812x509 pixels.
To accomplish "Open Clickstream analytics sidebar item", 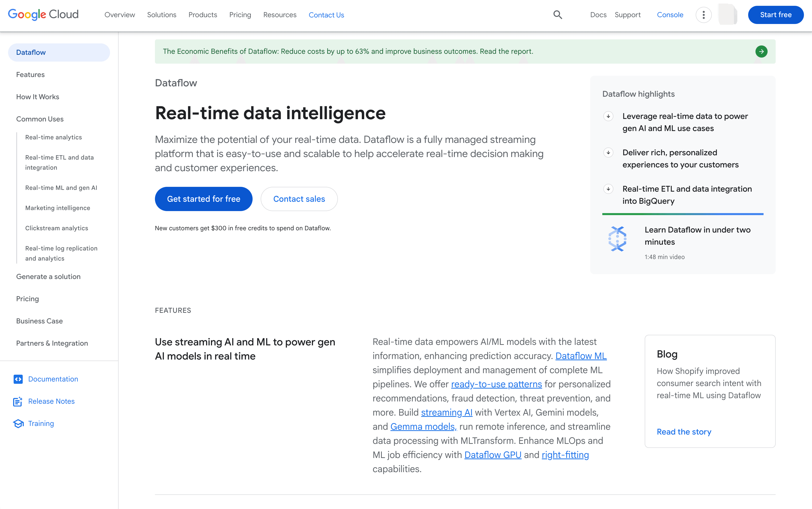I will pos(57,228).
